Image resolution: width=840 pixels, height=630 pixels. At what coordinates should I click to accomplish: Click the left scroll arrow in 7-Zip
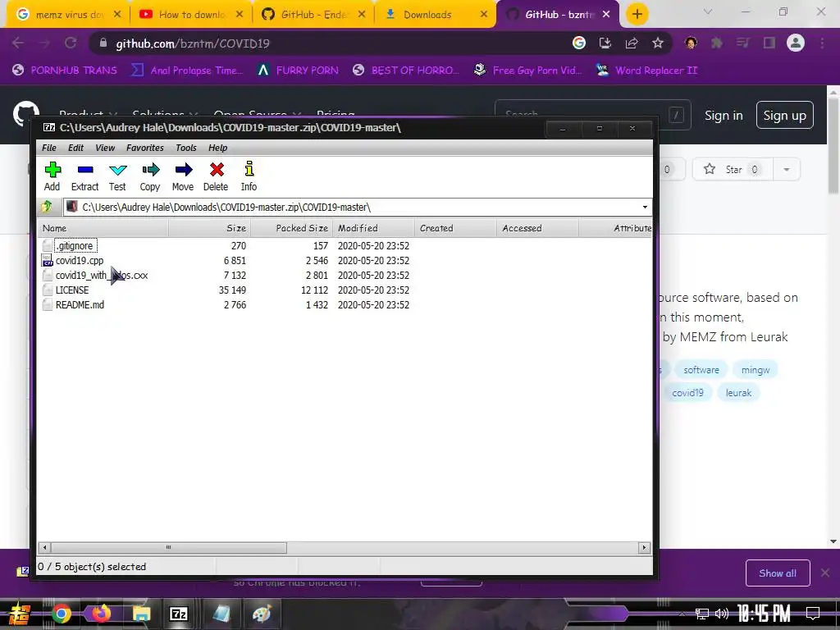(45, 547)
